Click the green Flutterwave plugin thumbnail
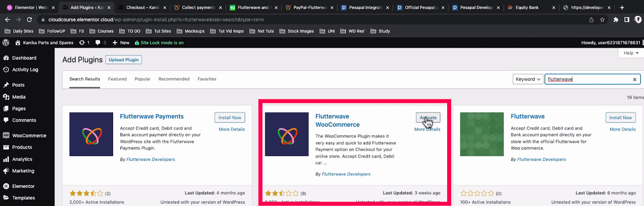The height and width of the screenshot is (206, 644). [482, 134]
